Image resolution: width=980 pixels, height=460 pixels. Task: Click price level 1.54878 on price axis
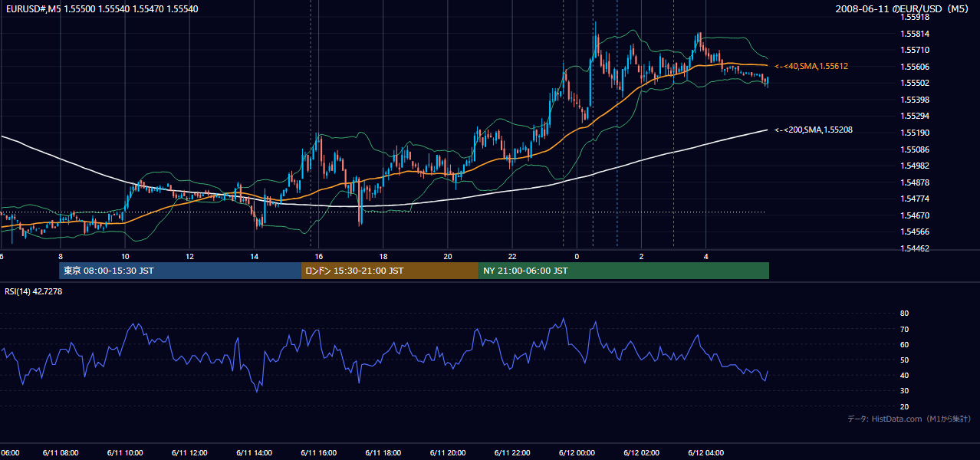pyautogui.click(x=915, y=182)
